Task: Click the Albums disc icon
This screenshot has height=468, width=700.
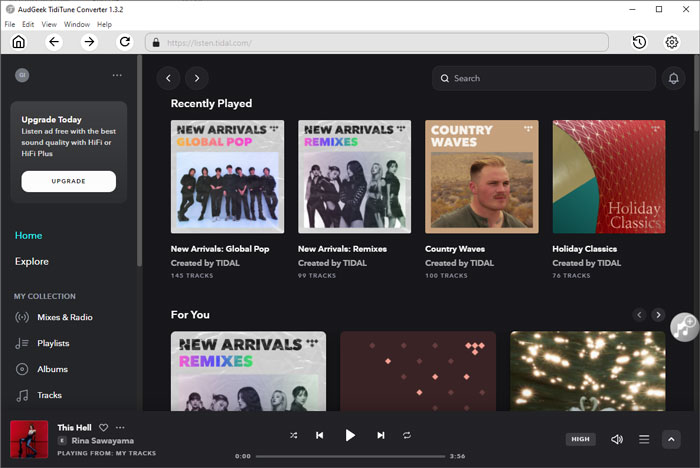Action: click(x=22, y=369)
